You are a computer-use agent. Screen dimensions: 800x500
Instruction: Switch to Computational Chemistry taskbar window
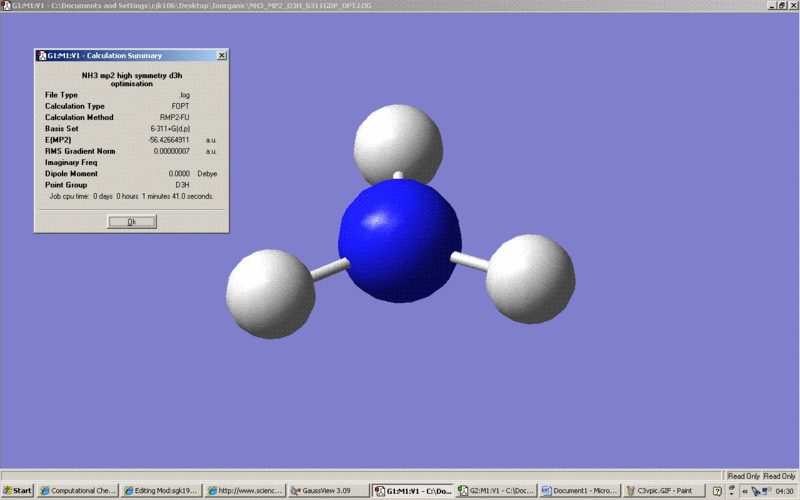point(78,491)
